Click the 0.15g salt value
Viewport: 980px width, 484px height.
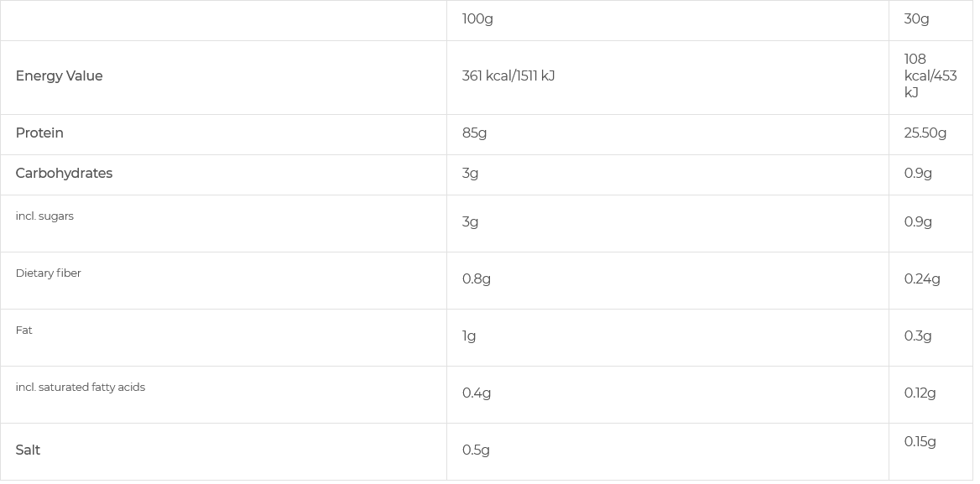(x=920, y=442)
